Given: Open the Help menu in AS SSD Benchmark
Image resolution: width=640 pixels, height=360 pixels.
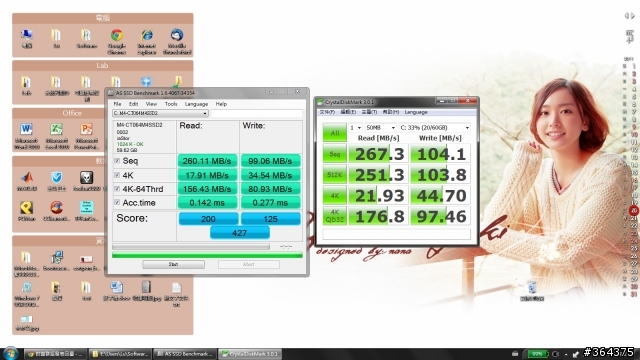Looking at the screenshot, I should pyautogui.click(x=221, y=104).
